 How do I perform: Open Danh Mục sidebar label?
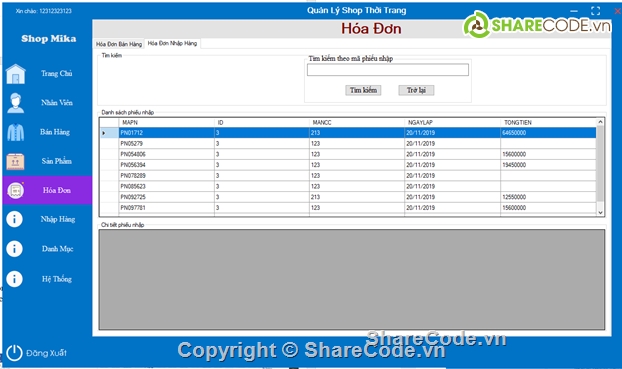[x=58, y=249]
